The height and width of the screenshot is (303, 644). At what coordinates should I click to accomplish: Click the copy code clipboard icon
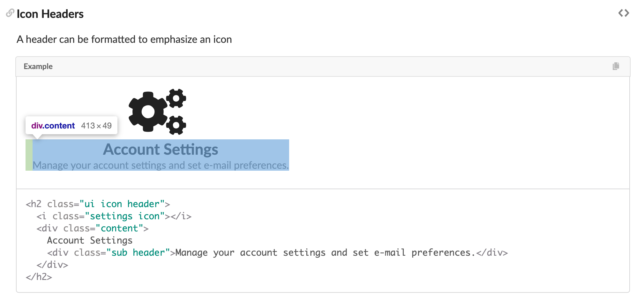616,66
